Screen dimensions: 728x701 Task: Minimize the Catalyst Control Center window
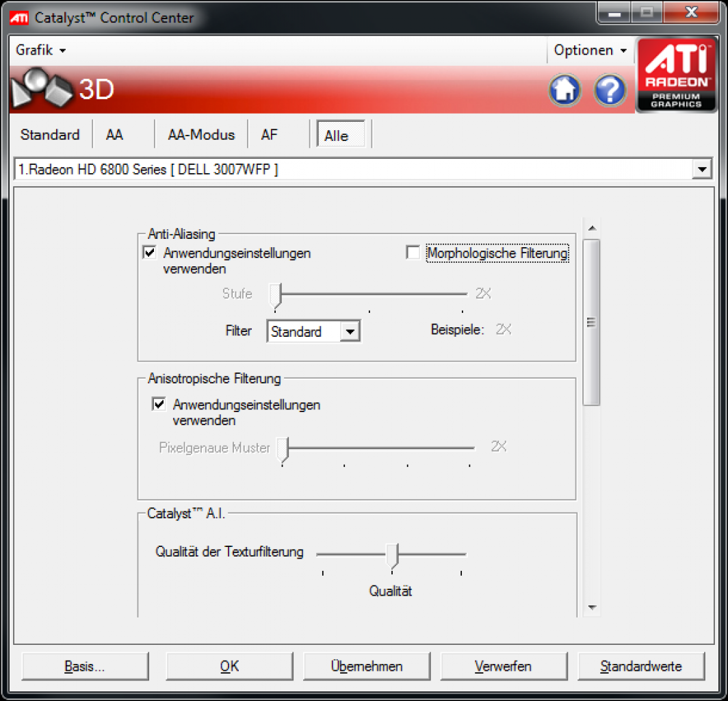click(614, 12)
